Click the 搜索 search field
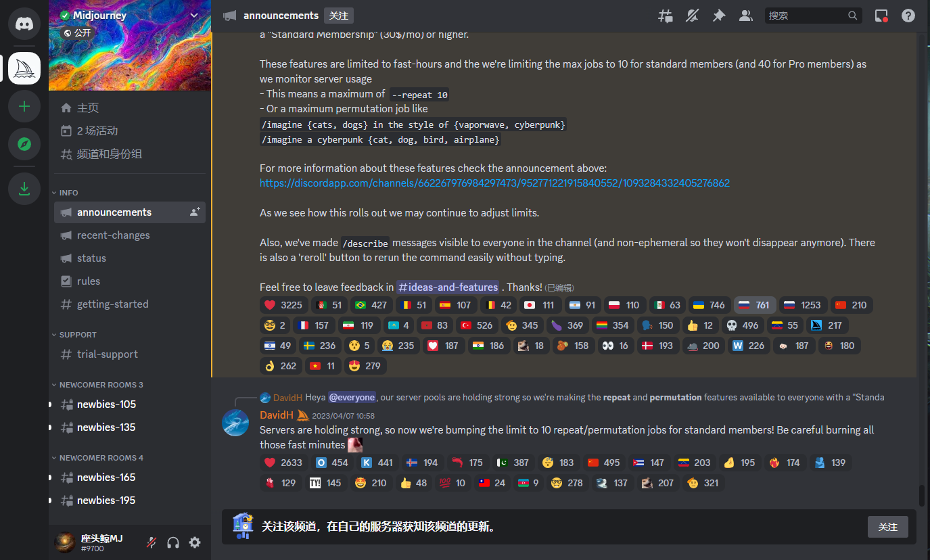 click(x=814, y=16)
